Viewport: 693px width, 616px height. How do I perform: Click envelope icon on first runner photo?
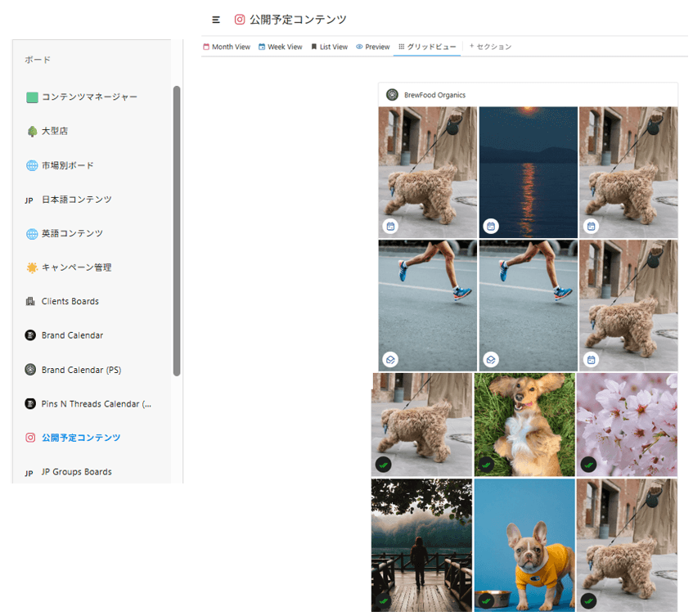[x=390, y=359]
